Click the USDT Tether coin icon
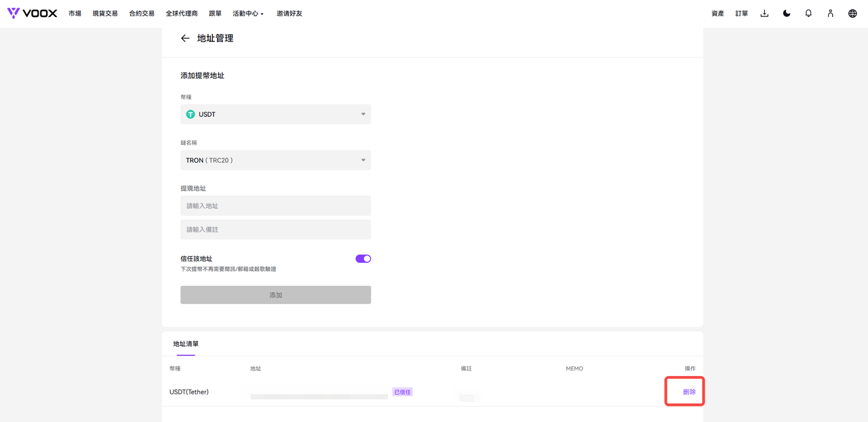The image size is (868, 422). coord(191,114)
